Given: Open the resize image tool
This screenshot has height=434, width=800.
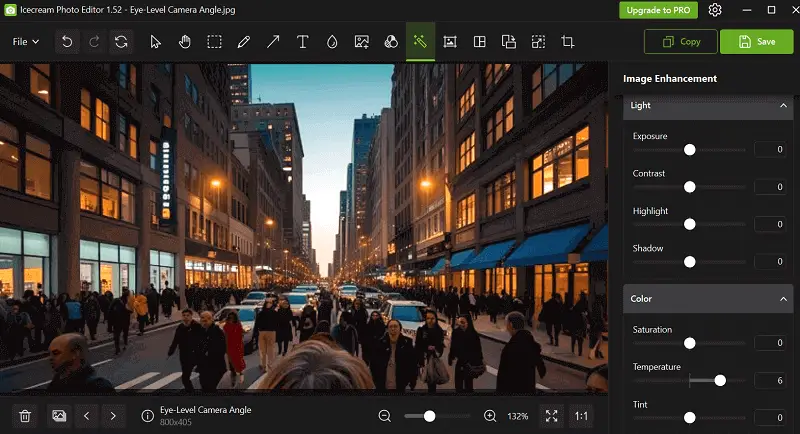Looking at the screenshot, I should pyautogui.click(x=538, y=42).
